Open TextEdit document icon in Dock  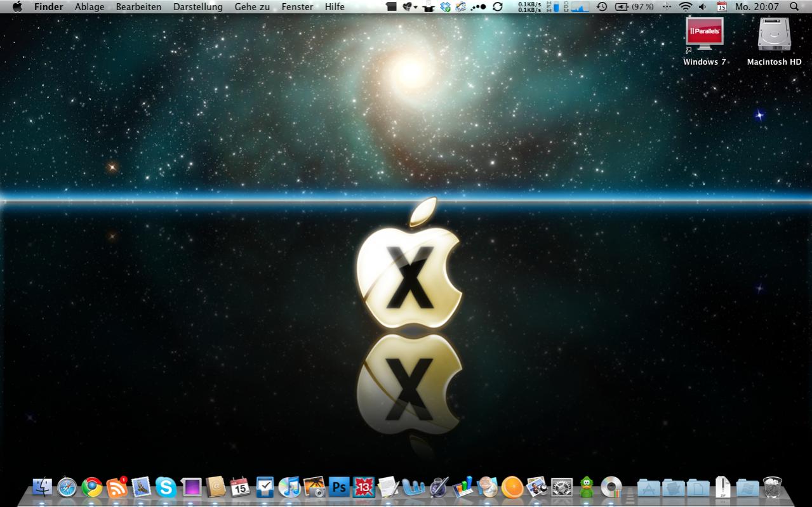(x=388, y=487)
